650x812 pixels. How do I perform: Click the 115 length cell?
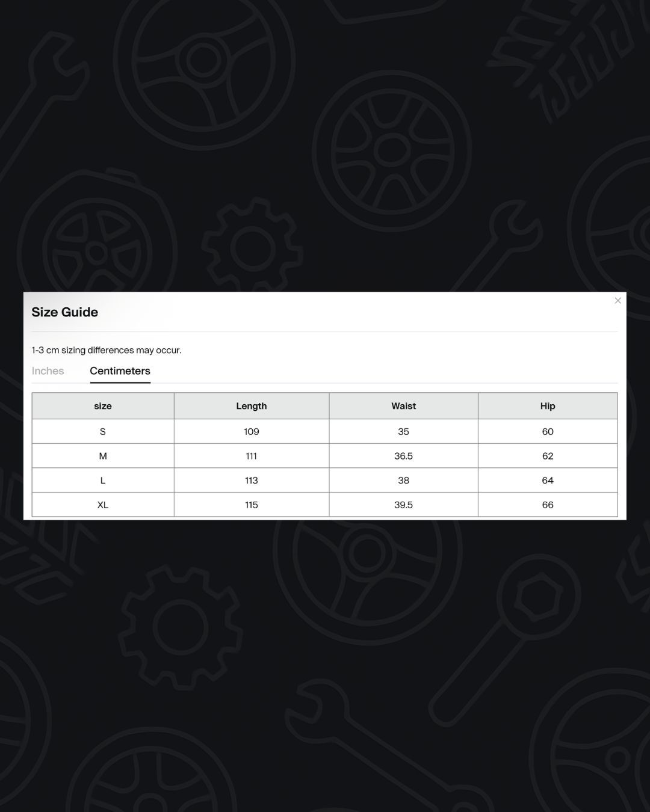click(251, 505)
